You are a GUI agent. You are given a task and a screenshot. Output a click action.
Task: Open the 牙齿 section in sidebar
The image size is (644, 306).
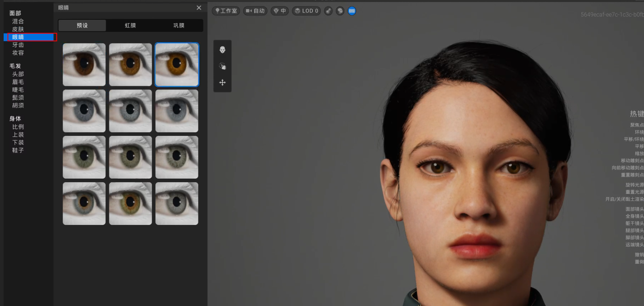pos(18,45)
